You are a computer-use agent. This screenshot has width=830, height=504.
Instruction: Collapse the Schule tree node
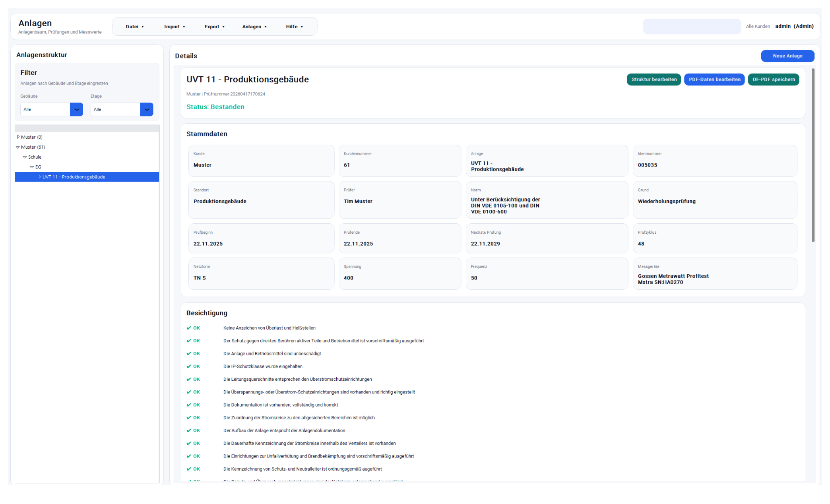25,157
